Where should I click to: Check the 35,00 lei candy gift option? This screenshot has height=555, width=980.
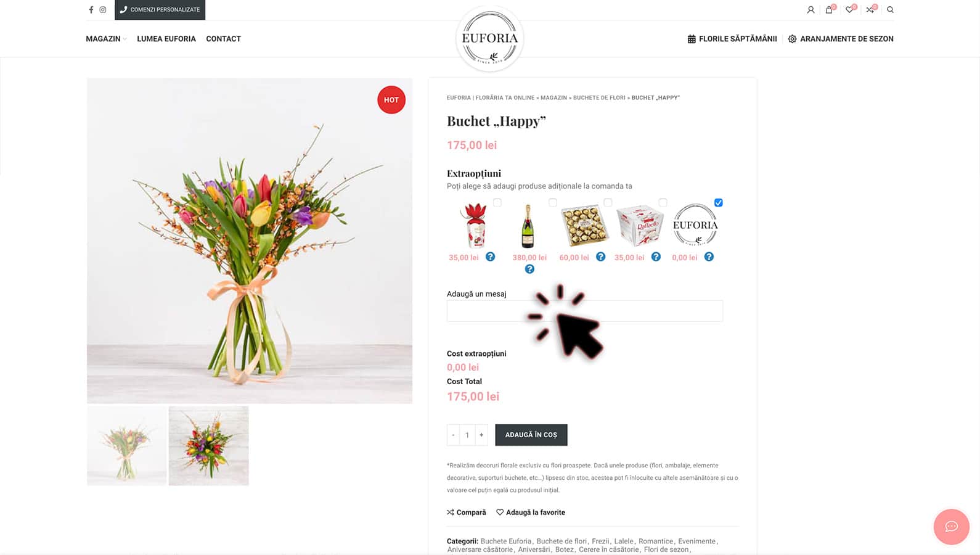pyautogui.click(x=497, y=202)
